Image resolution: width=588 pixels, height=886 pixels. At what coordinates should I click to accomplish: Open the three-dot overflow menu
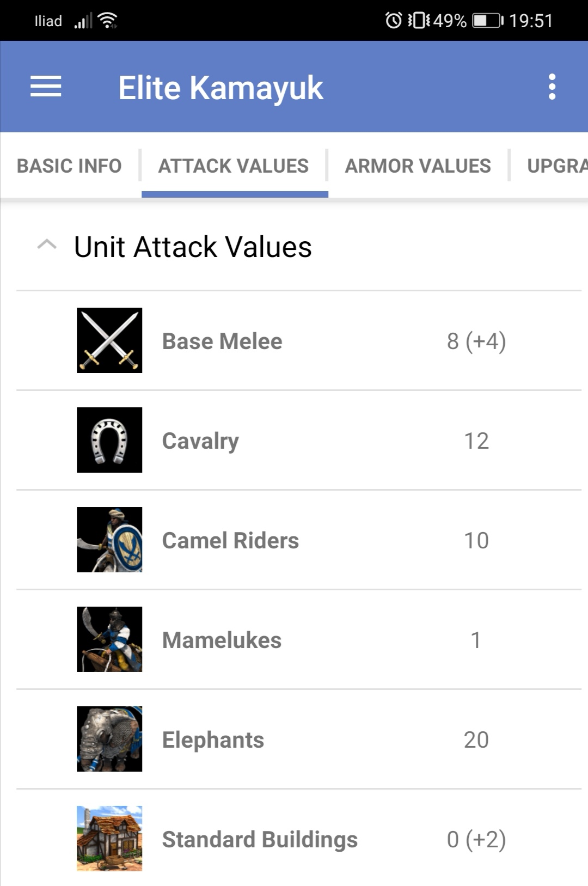(x=552, y=87)
